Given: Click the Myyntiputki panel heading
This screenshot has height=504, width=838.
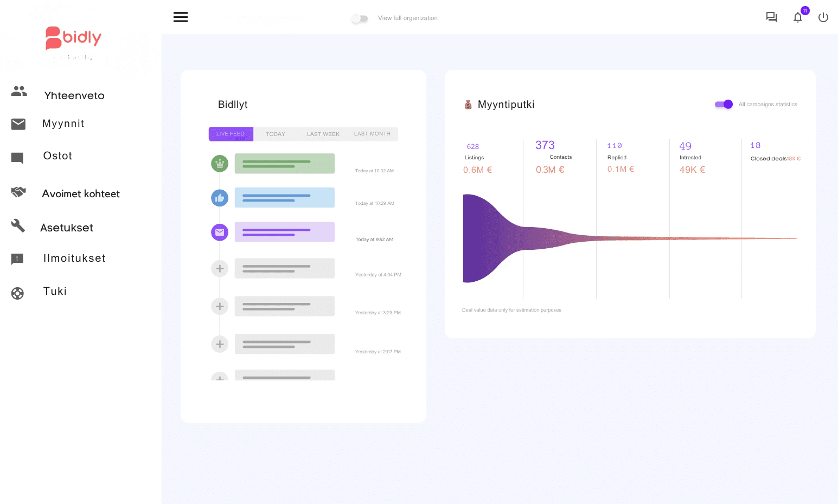Looking at the screenshot, I should pos(506,105).
